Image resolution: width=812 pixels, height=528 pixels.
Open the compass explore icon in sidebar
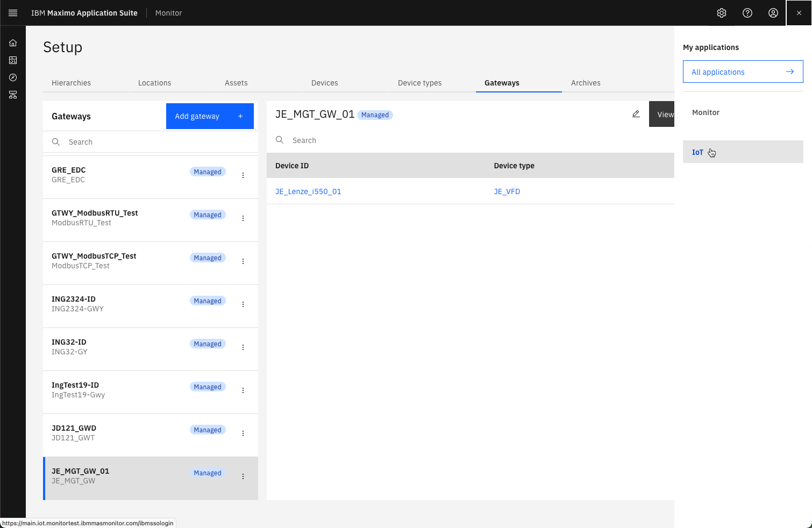point(13,77)
